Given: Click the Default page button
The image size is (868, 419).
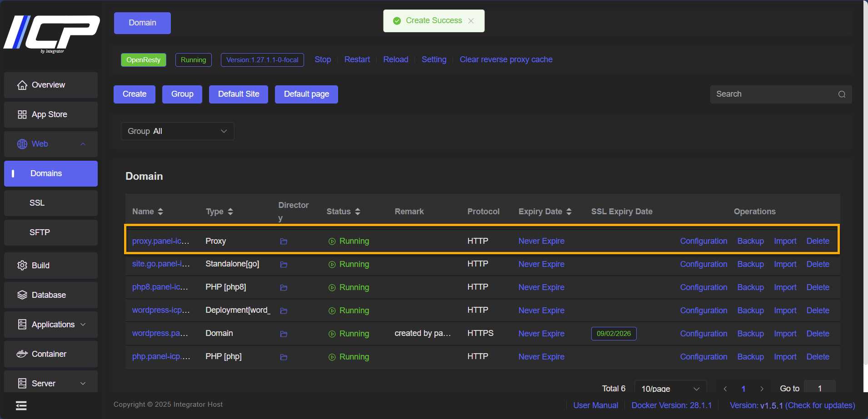Looking at the screenshot, I should (306, 94).
